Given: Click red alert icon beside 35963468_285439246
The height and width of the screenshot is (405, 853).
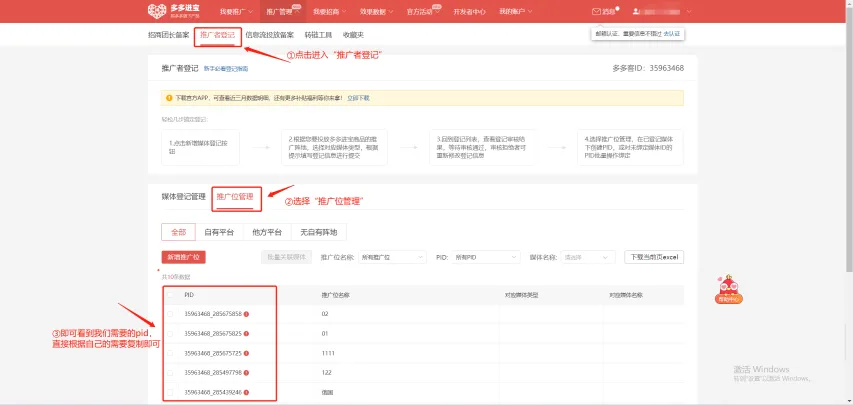Looking at the screenshot, I should point(246,392).
